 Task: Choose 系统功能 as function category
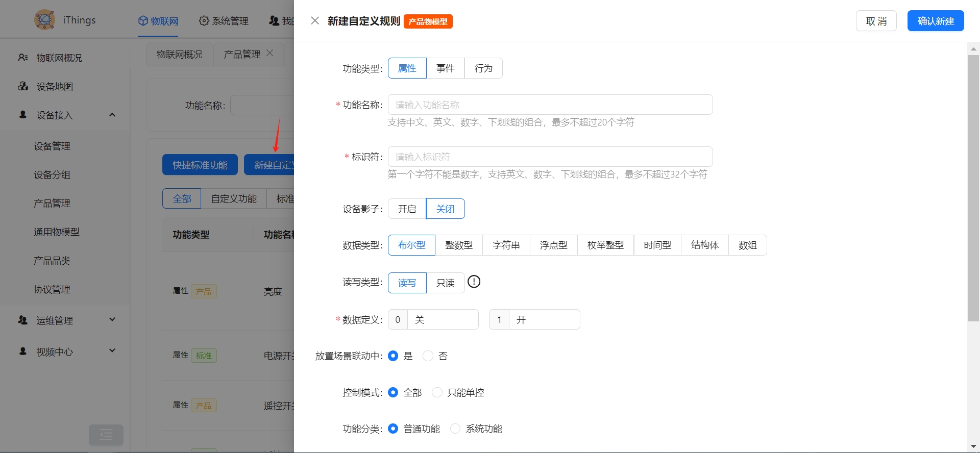[455, 429]
